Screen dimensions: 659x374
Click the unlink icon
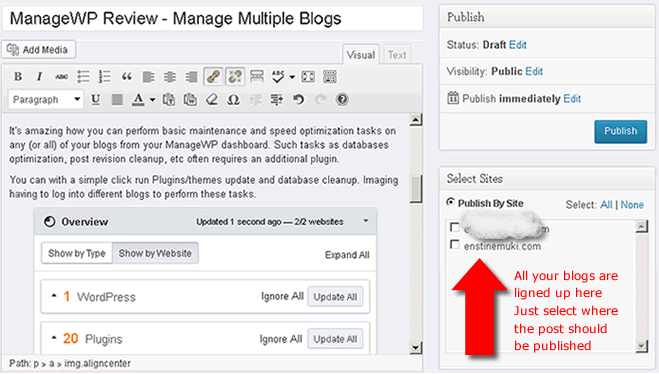tap(235, 76)
